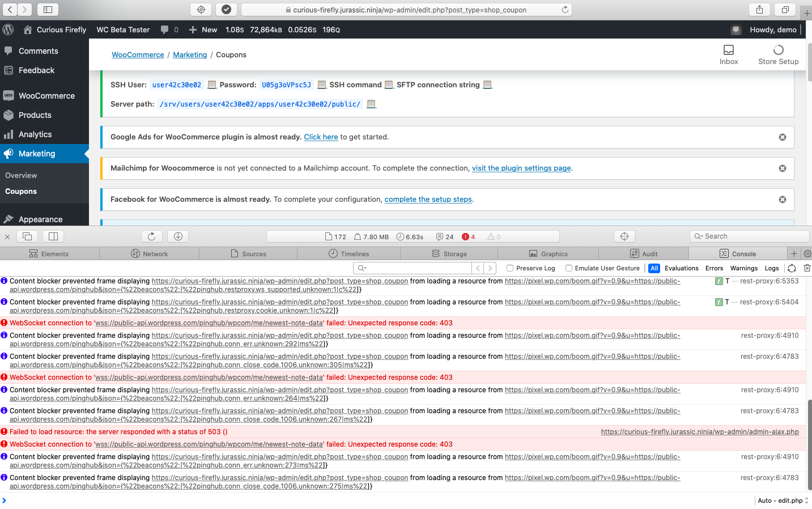Screen dimensions: 812x509
Task: Download the page as a web archive
Action: tap(177, 236)
